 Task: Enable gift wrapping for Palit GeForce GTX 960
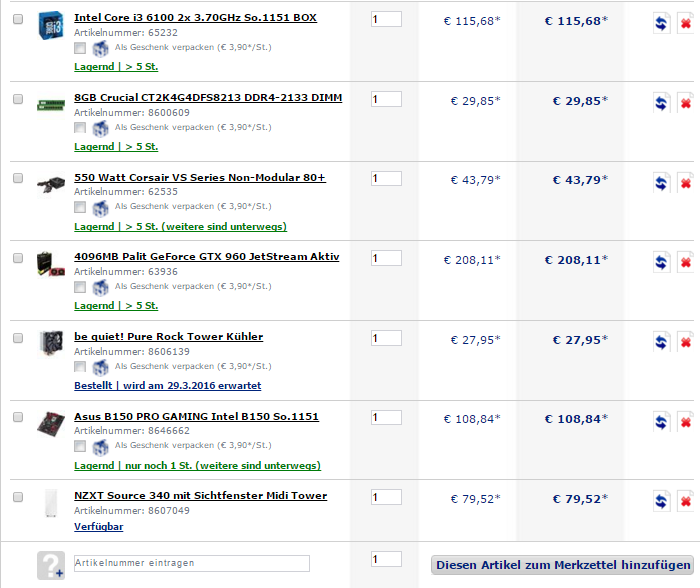80,287
